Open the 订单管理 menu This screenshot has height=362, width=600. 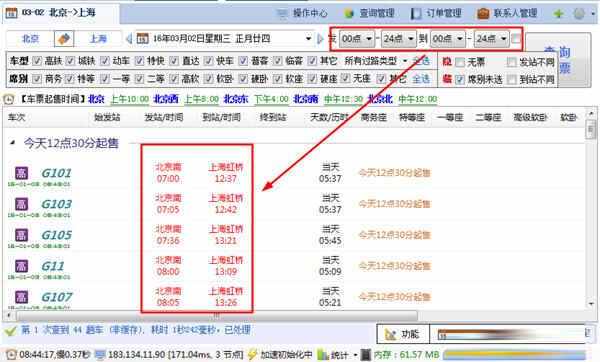coord(437,13)
